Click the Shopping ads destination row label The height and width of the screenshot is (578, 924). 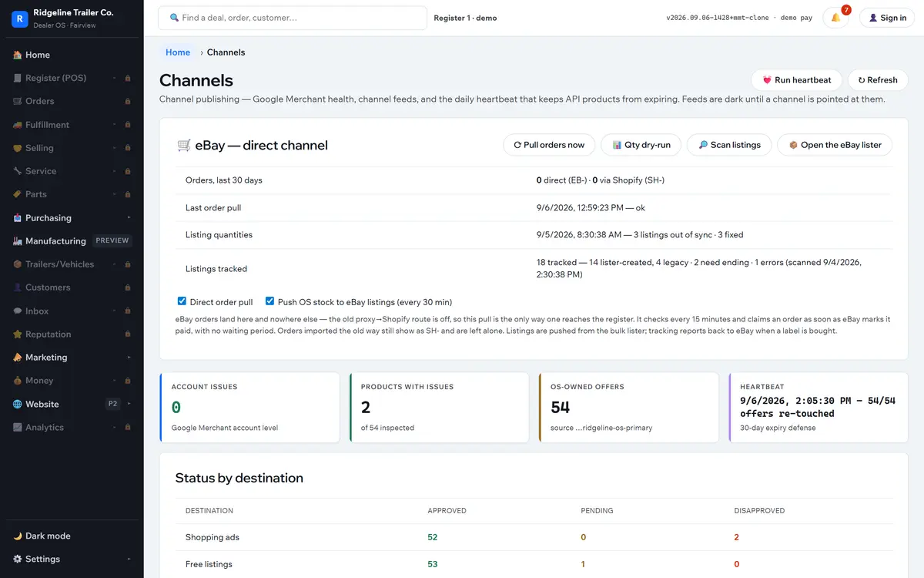(213, 537)
